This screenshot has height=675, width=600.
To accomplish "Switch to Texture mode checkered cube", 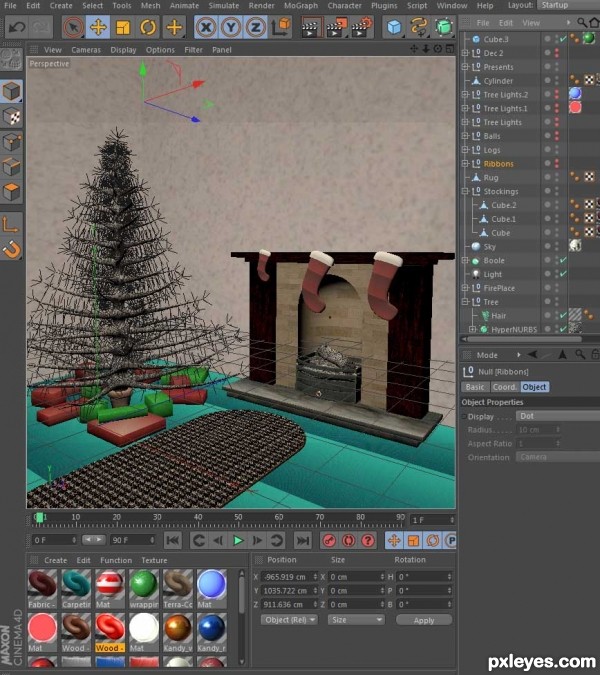I will point(11,117).
